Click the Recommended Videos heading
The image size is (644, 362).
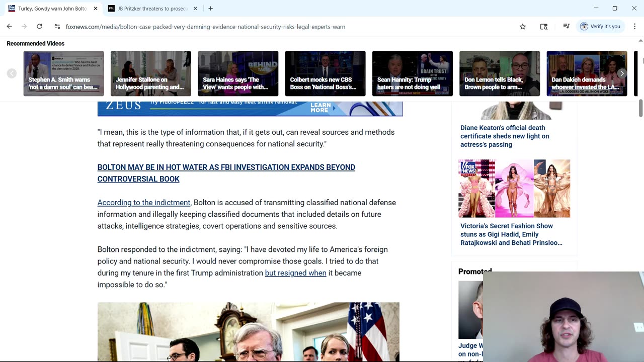coord(36,44)
